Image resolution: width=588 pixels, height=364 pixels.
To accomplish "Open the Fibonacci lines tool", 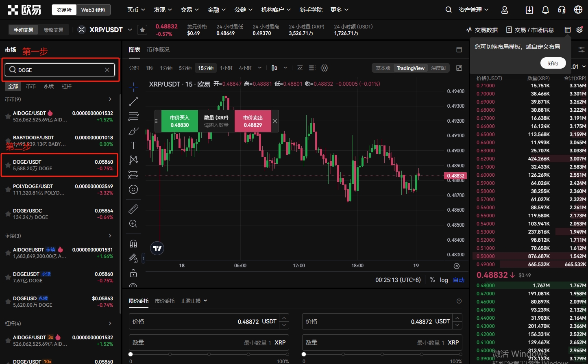I will 133,116.
